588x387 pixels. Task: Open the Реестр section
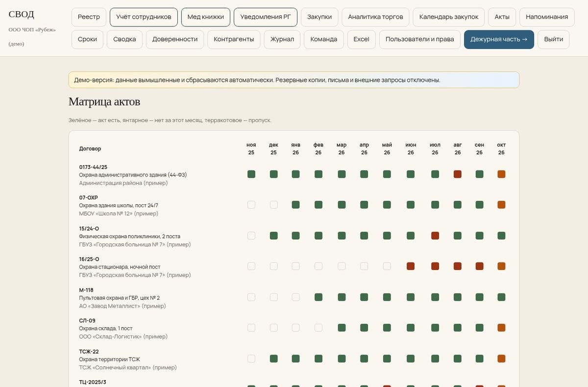(x=89, y=17)
